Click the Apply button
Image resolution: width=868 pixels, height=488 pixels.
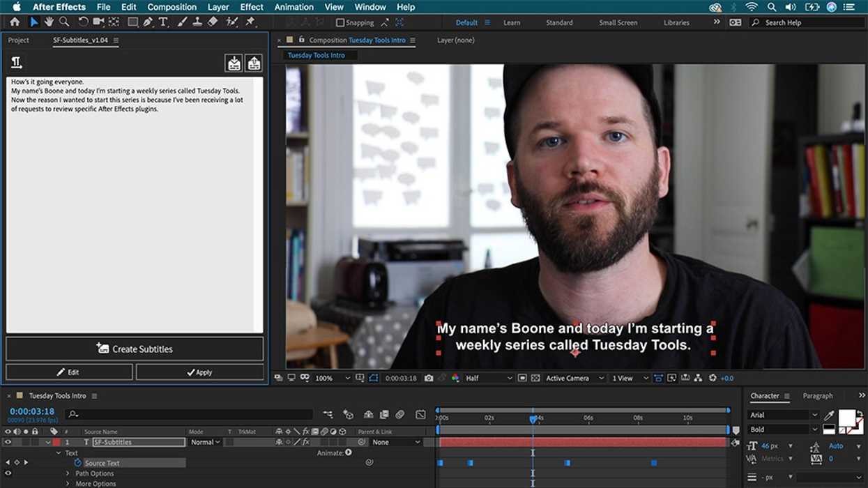(x=199, y=372)
